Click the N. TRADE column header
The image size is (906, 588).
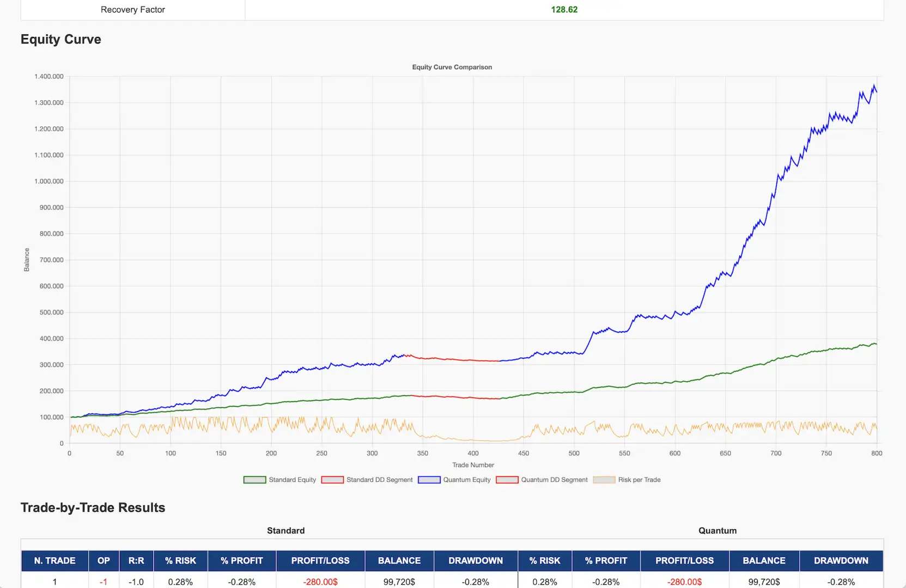click(x=54, y=560)
